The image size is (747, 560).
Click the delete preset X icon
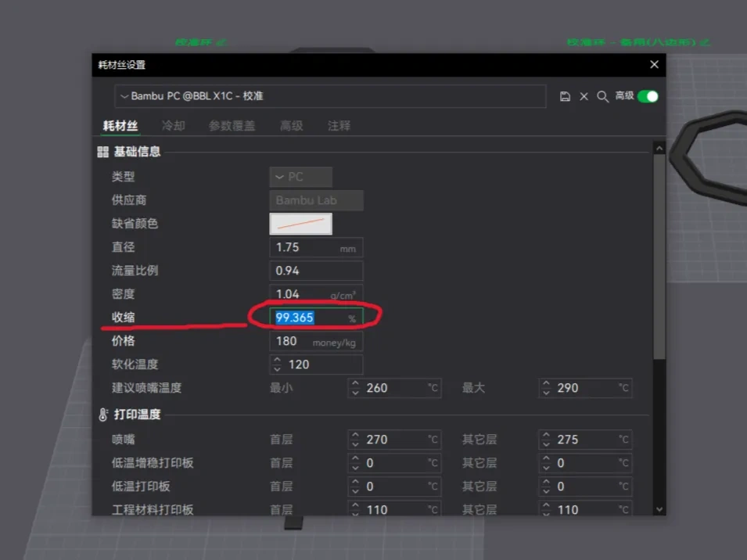(x=584, y=96)
